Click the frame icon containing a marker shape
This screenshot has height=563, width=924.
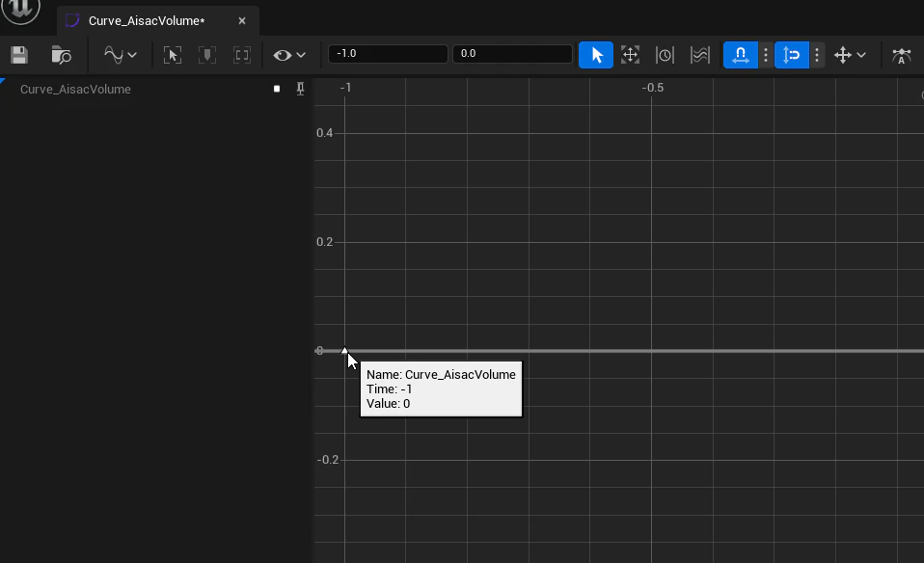(206, 55)
